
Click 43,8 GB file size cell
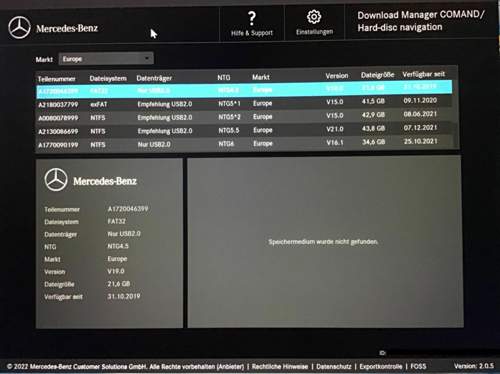373,128
